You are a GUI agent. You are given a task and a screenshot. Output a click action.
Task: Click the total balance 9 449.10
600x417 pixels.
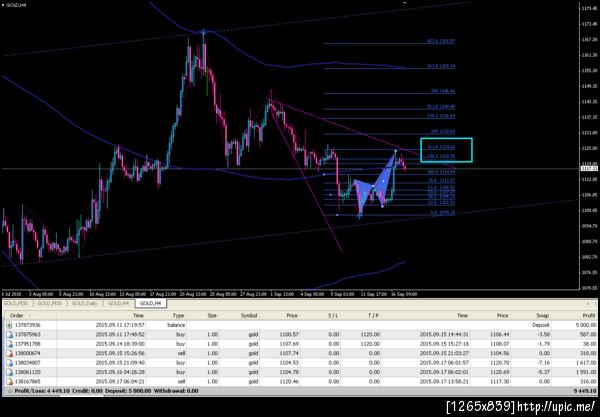click(x=585, y=391)
